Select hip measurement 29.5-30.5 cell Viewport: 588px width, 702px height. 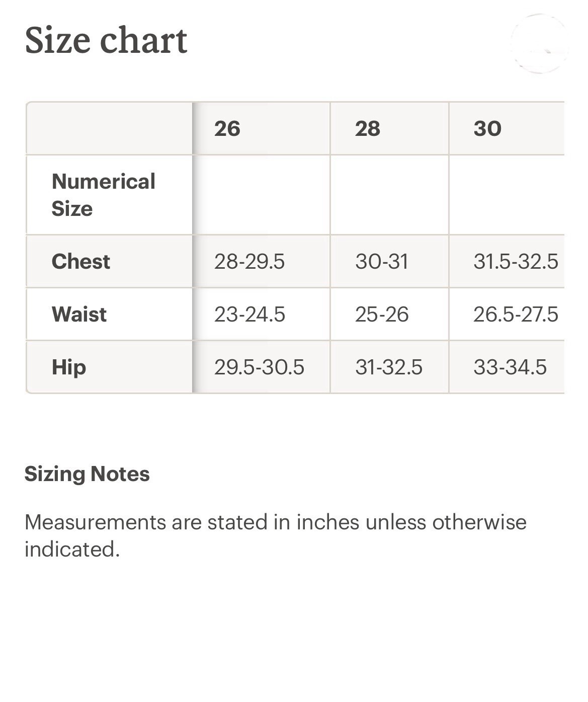point(261,367)
